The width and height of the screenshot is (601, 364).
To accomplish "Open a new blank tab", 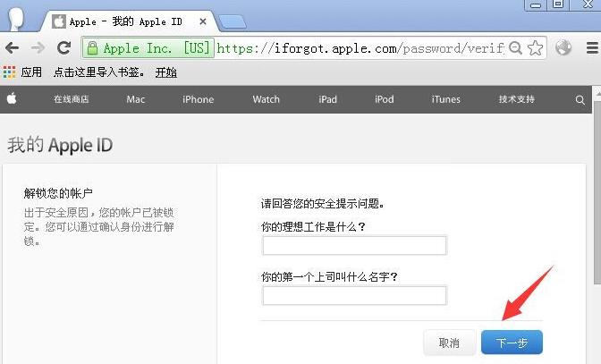I will click(x=233, y=22).
